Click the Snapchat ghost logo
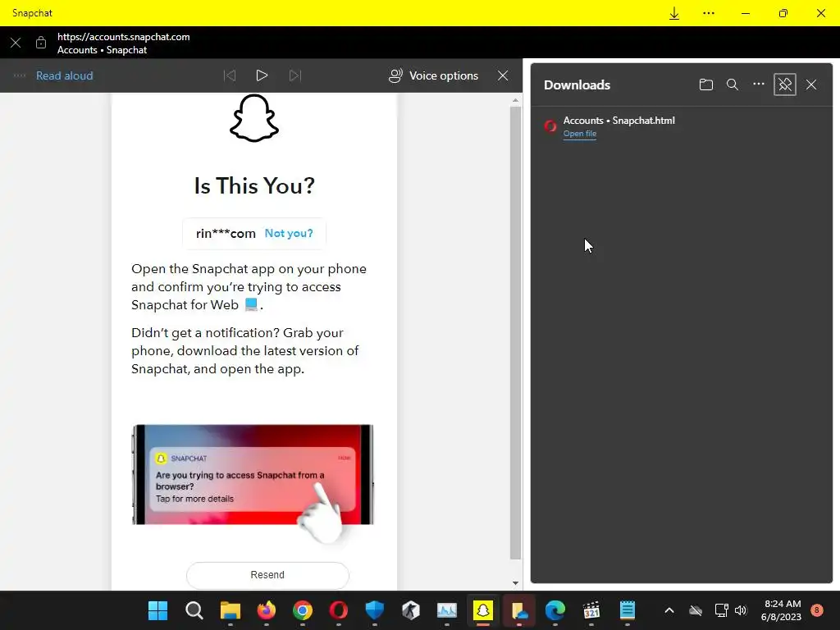The width and height of the screenshot is (840, 630). pyautogui.click(x=254, y=118)
